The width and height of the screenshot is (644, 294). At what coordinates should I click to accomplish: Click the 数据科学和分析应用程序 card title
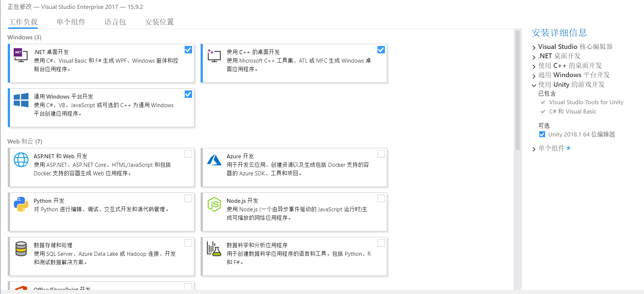point(257,245)
